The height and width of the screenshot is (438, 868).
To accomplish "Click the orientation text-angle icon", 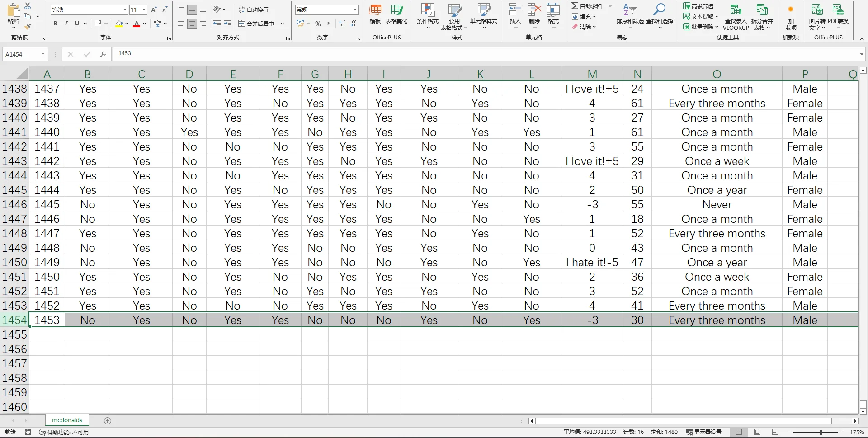I will point(217,9).
